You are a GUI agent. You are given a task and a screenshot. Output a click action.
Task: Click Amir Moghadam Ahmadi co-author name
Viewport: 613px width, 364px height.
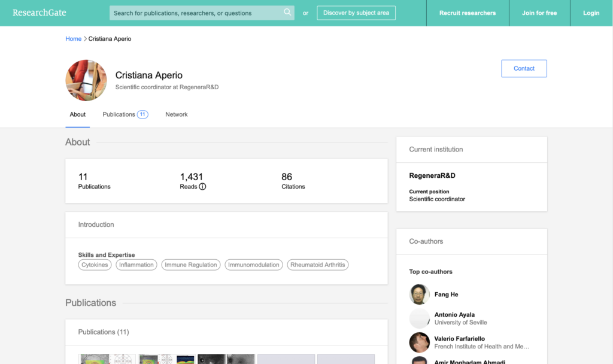pos(469,362)
